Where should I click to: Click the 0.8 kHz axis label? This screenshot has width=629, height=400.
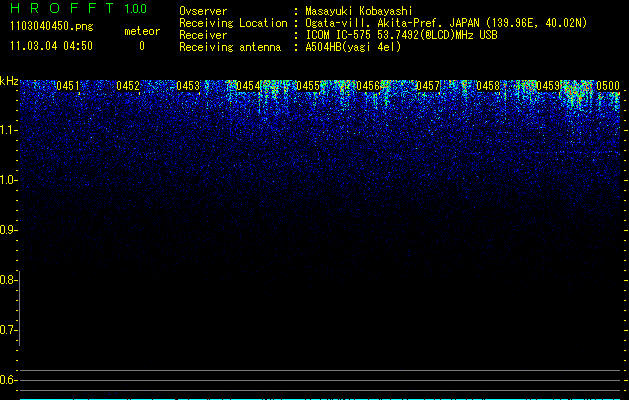(8, 280)
